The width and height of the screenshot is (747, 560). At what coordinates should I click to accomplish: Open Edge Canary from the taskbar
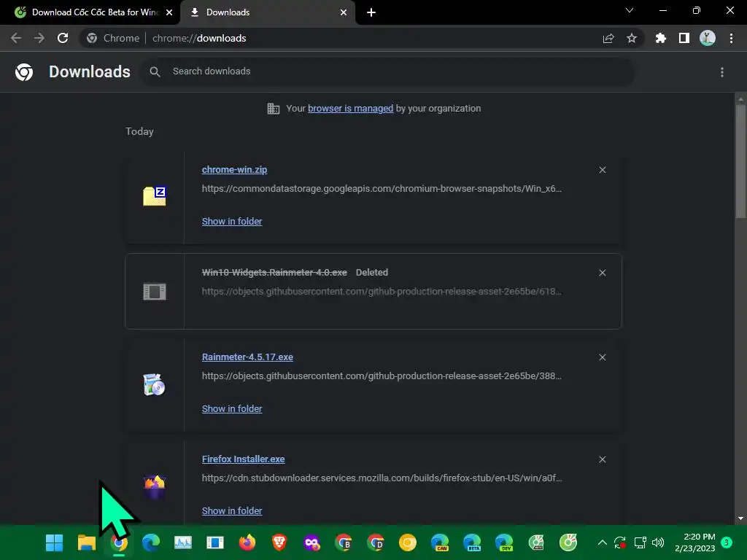pos(440,542)
